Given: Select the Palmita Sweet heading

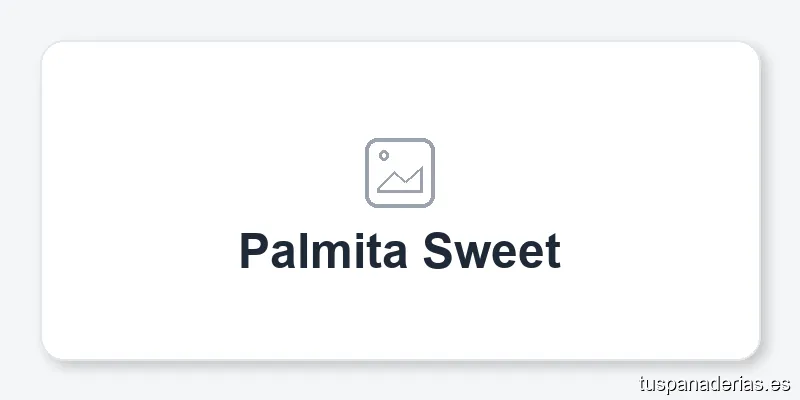Looking at the screenshot, I should [x=399, y=251].
